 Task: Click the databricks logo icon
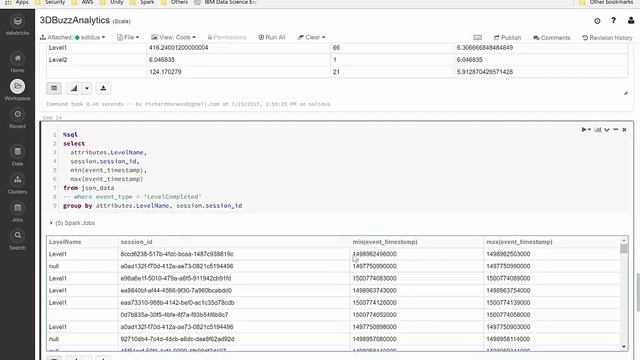click(17, 21)
